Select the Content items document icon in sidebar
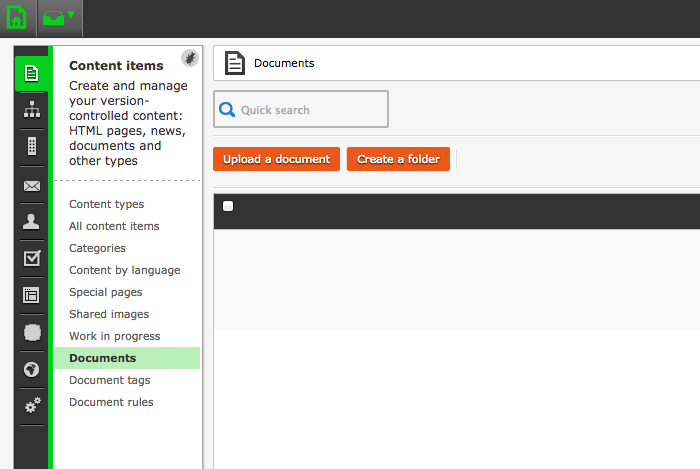700x469 pixels. (x=31, y=73)
